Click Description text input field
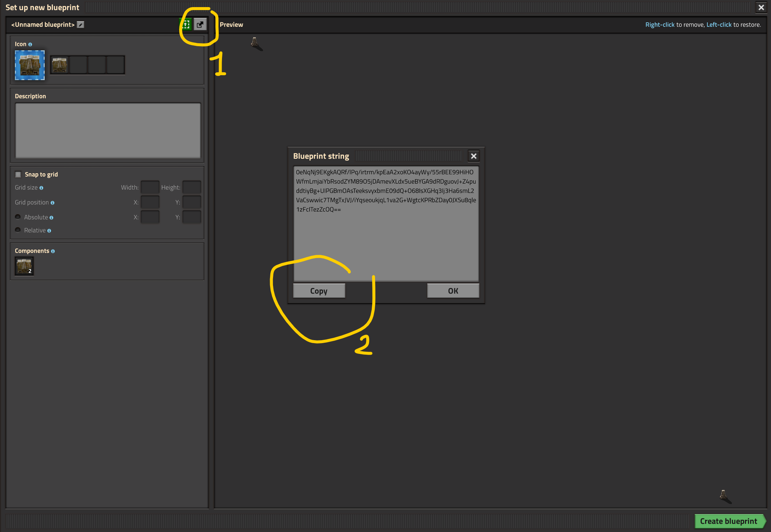The height and width of the screenshot is (532, 771). tap(107, 131)
